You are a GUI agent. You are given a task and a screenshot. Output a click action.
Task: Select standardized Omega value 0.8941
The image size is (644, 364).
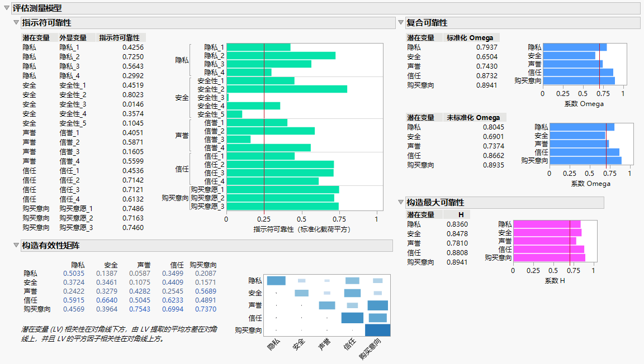click(487, 85)
